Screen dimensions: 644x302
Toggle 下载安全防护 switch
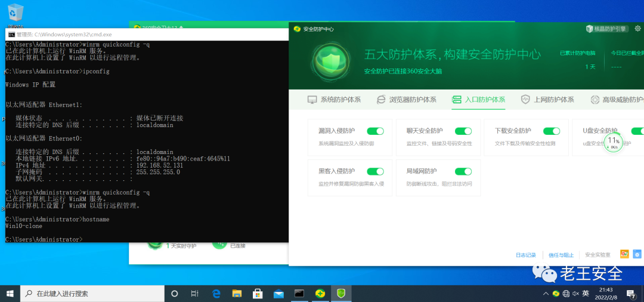click(552, 131)
